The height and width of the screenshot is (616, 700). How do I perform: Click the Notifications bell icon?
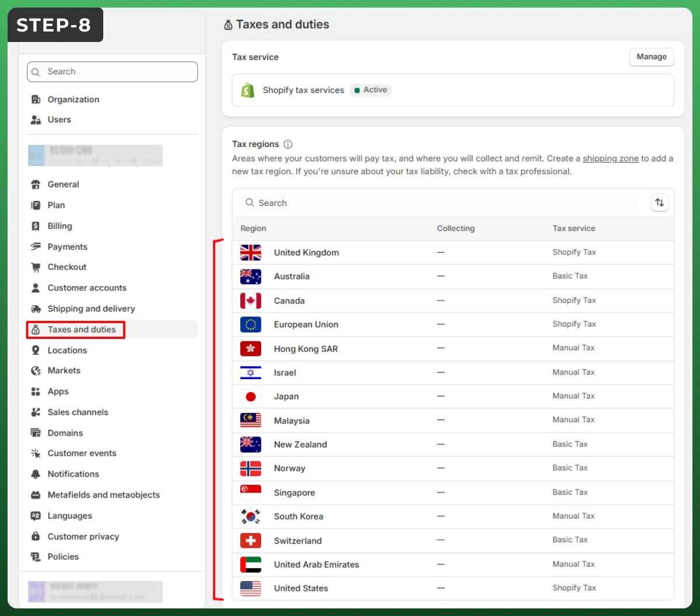tap(36, 474)
